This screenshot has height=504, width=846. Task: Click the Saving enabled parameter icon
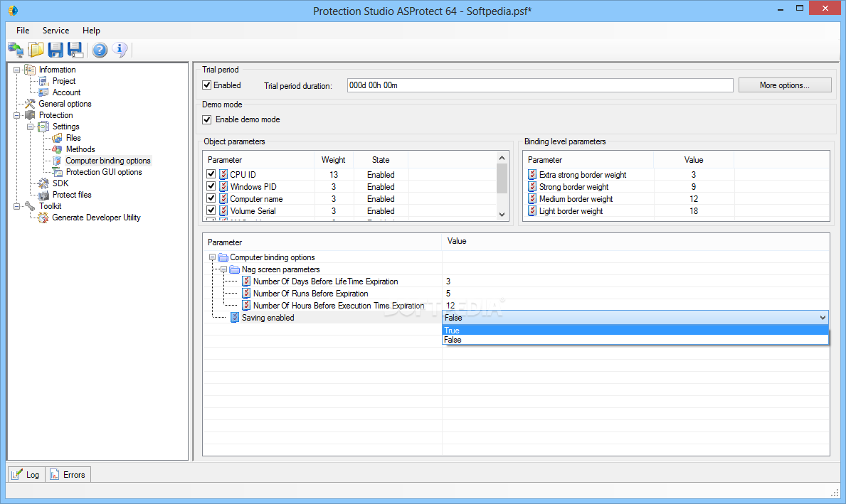(x=235, y=318)
